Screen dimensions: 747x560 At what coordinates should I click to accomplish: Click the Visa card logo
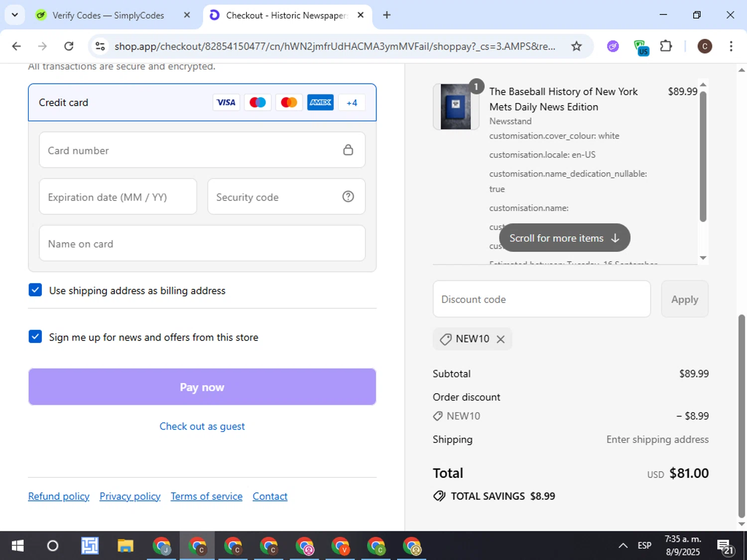[x=226, y=103]
